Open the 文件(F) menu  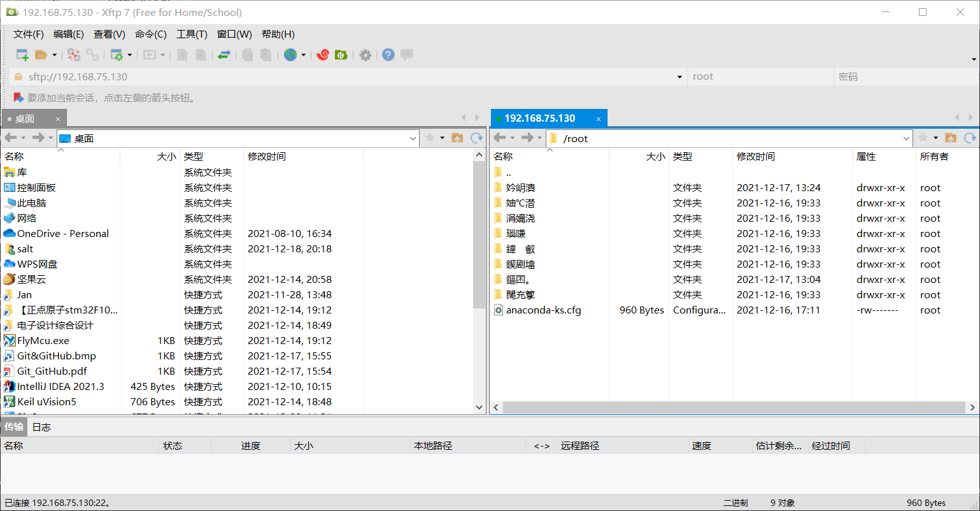tap(29, 34)
